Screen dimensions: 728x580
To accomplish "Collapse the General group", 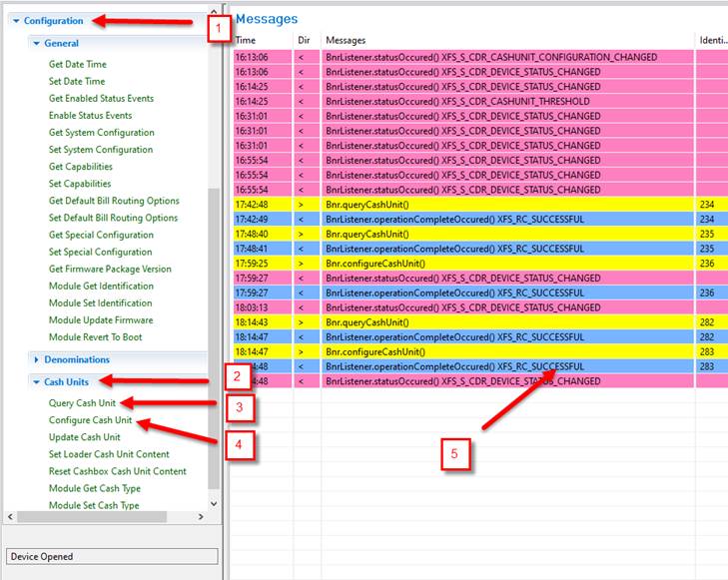I will (36, 44).
